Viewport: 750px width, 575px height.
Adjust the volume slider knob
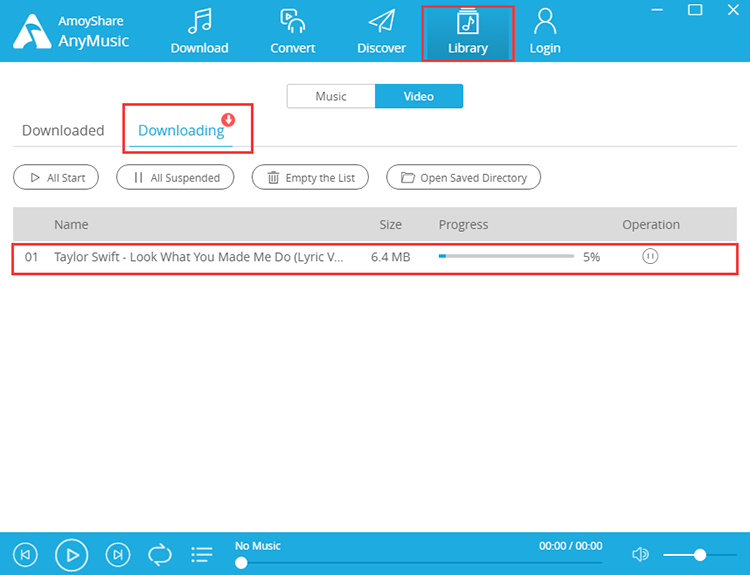click(700, 554)
